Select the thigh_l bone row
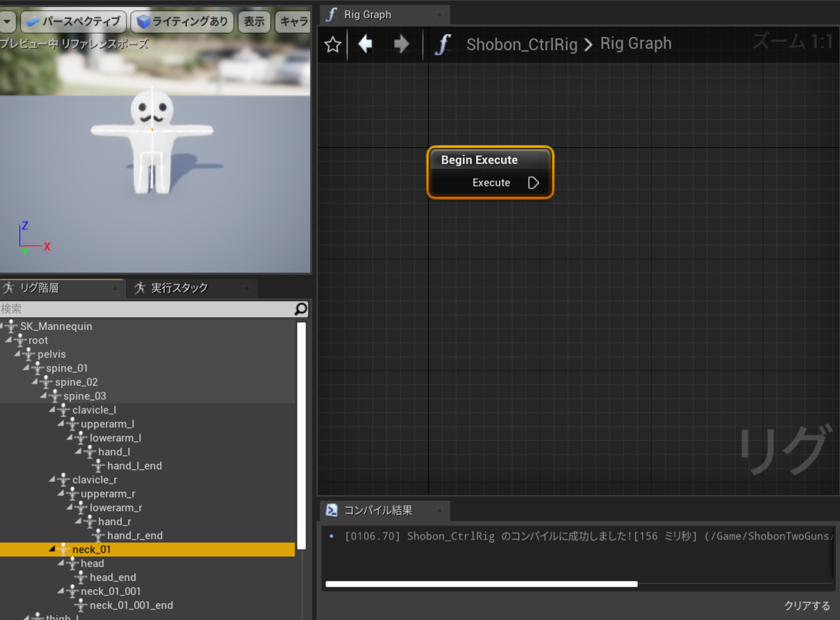Screen dimensions: 840x620 point(147,617)
